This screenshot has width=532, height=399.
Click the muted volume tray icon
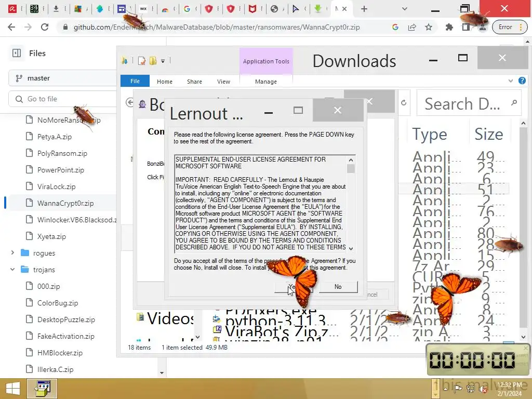(483, 389)
